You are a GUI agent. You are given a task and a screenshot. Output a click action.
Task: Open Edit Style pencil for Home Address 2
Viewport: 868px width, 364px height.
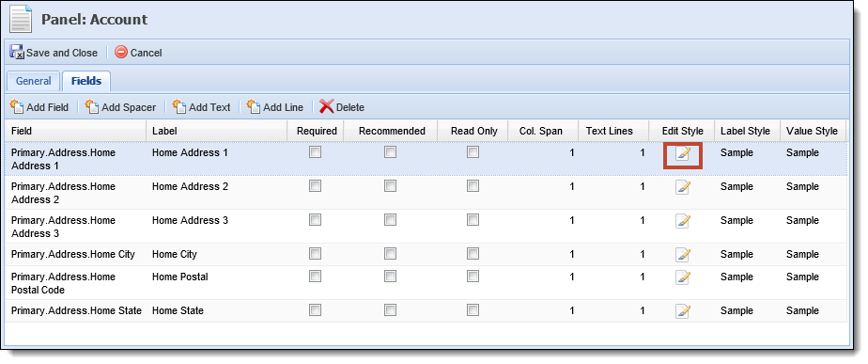[x=683, y=187]
